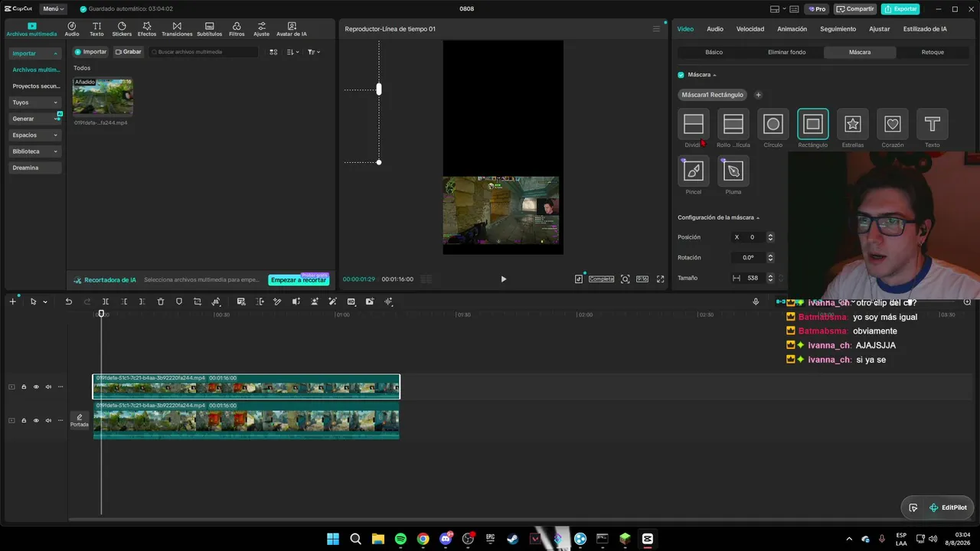Viewport: 980px width, 551px height.
Task: Undo the last timeline action
Action: pyautogui.click(x=68, y=302)
